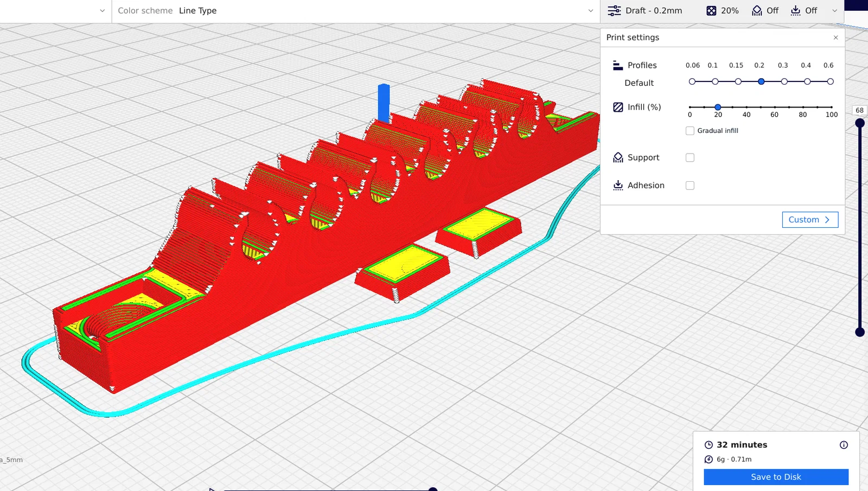The image size is (868, 491).
Task: Click the infill pattern icon beside 20%
Action: (711, 11)
